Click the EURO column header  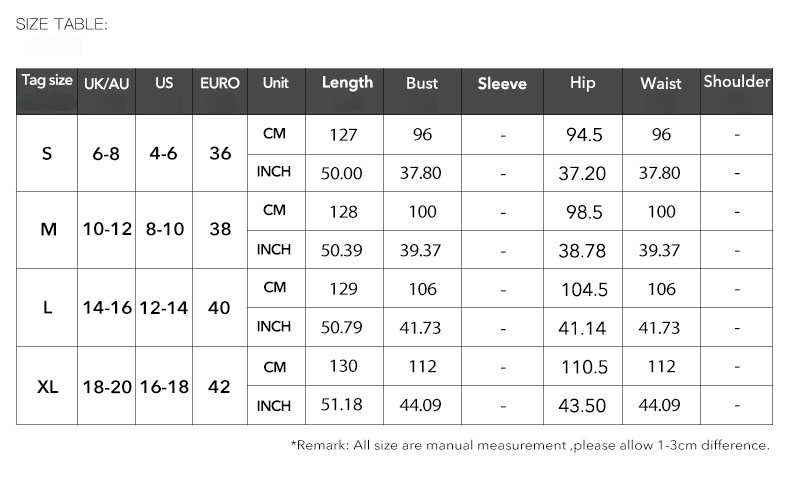click(220, 83)
